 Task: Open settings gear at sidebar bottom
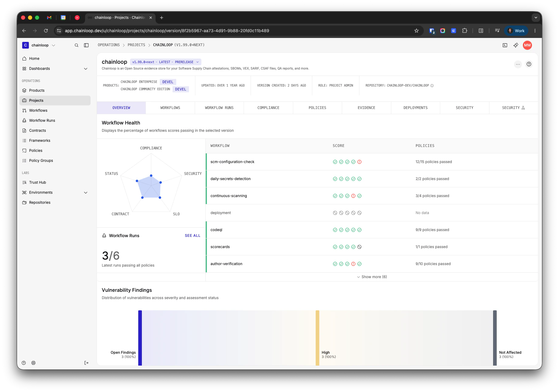tap(33, 363)
